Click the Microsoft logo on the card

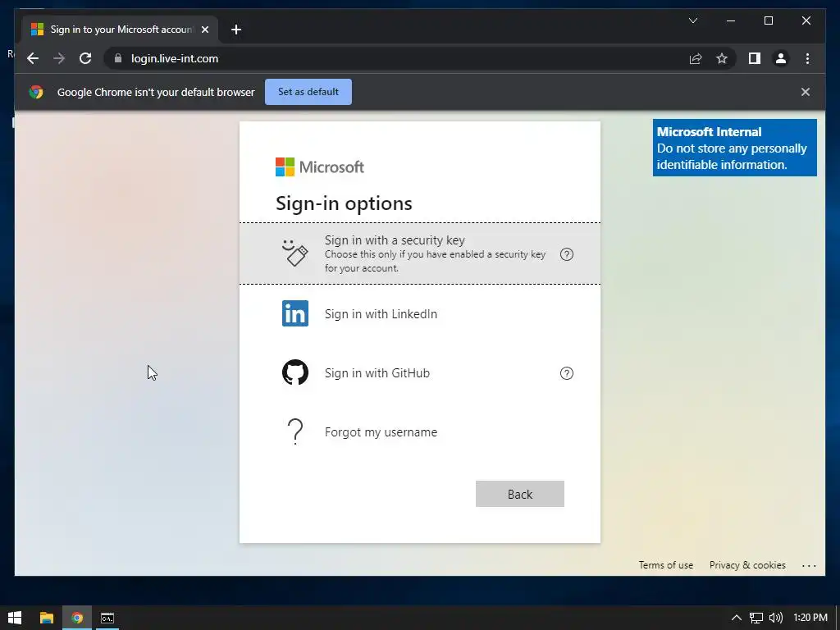(320, 167)
